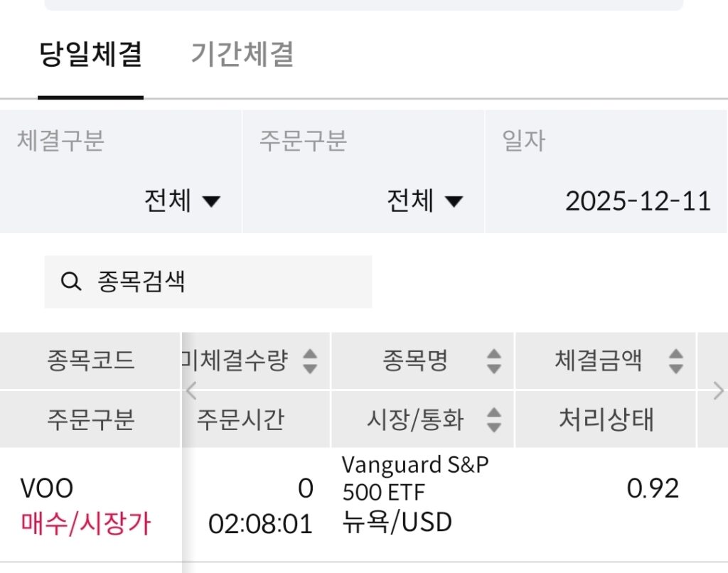This screenshot has height=573, width=728.
Task: Click the 종목검색 search field
Action: click(220, 282)
